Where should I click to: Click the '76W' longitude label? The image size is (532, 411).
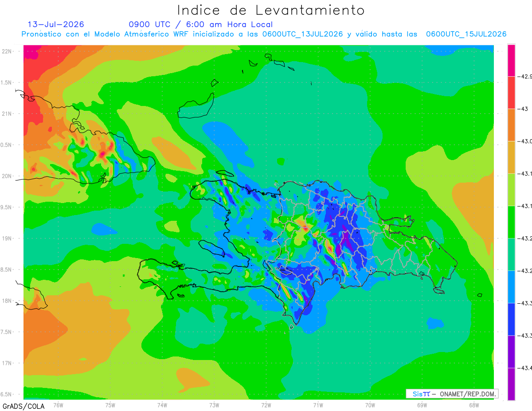pyautogui.click(x=58, y=405)
